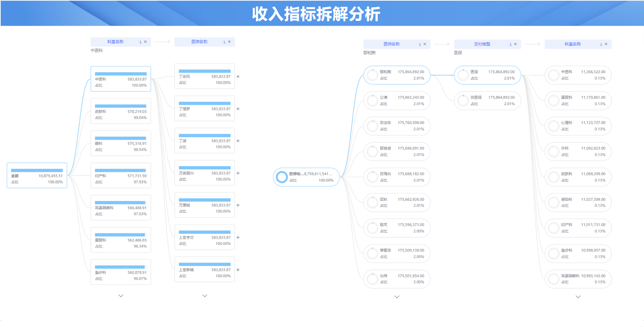Show more doctors below 勾伟 node
The width and height of the screenshot is (644, 321).
click(397, 297)
